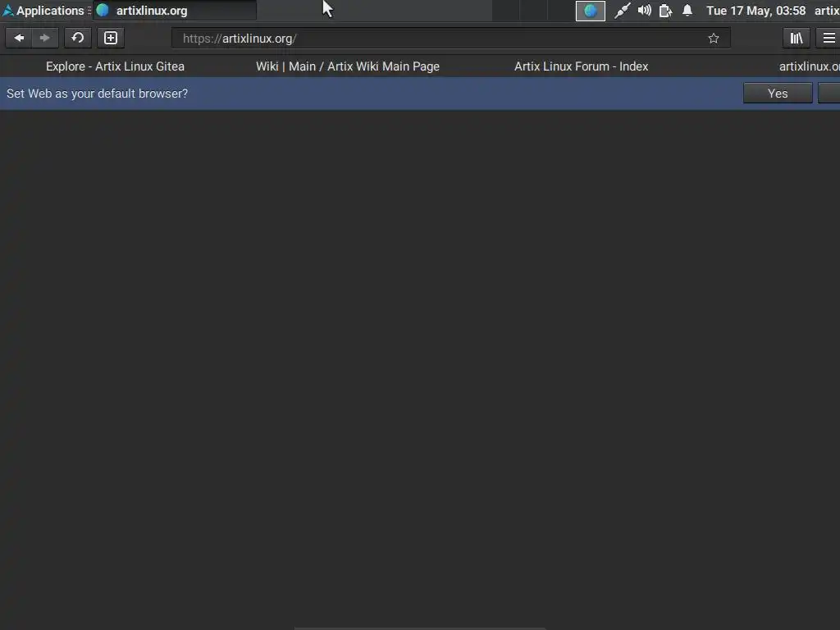Click the Artix logo in panel

click(x=8, y=11)
